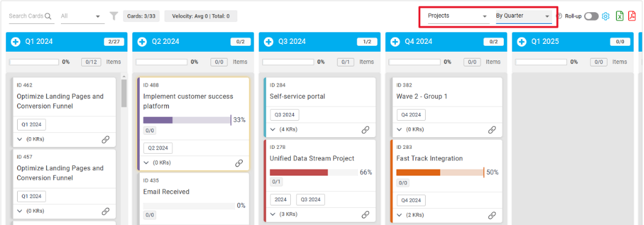Expand KRs on Unified Data Stream Project
Screen dimensions: 644x225
284,214
